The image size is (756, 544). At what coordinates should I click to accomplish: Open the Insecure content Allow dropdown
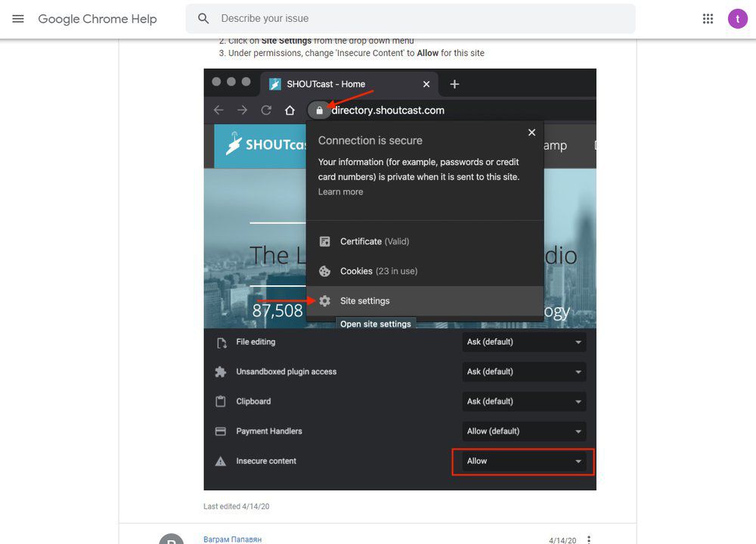coord(524,461)
